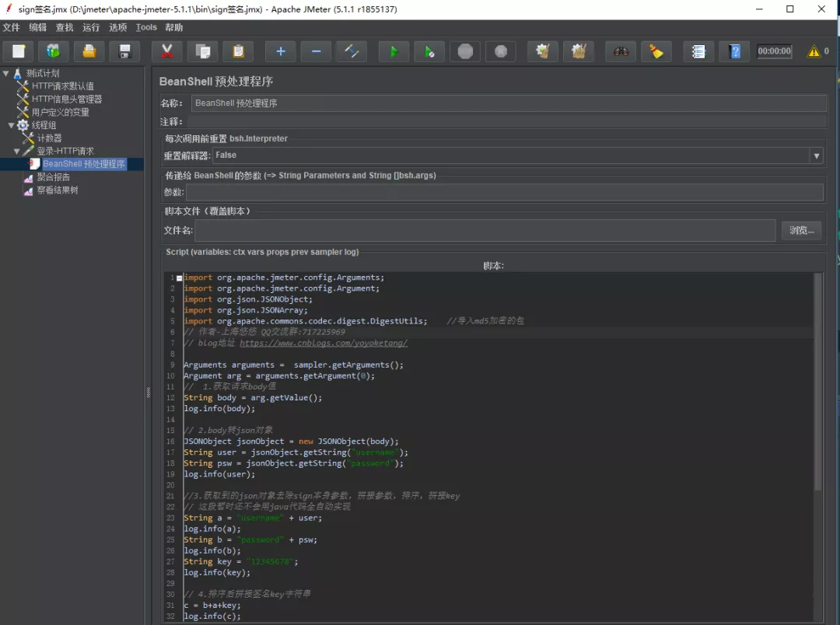Click script line c = b+a+key
The height and width of the screenshot is (625, 840).
212,606
